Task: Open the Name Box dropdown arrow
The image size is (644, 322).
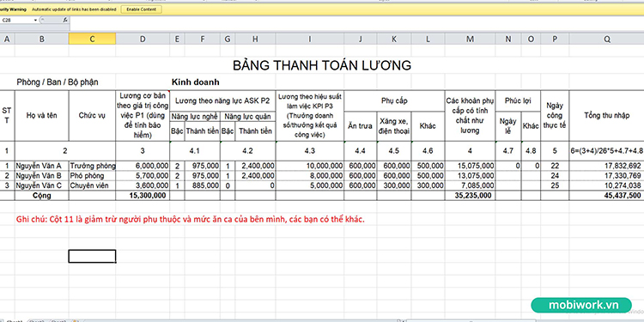Action: pyautogui.click(x=36, y=20)
